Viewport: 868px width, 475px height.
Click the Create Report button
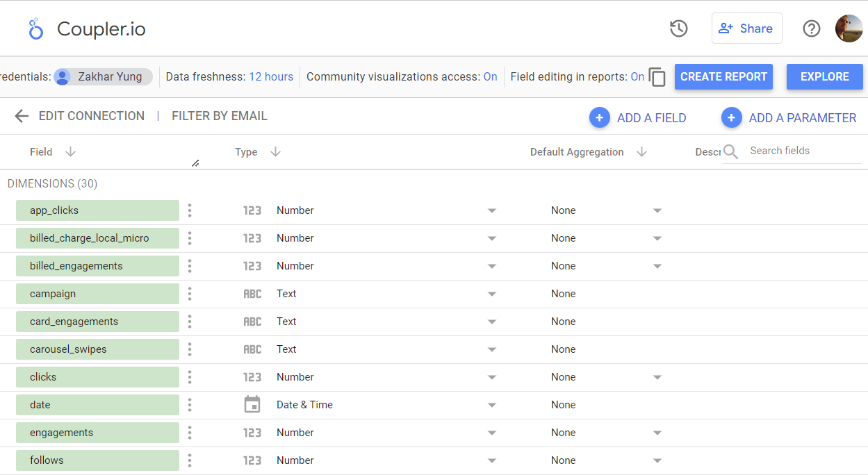click(723, 76)
